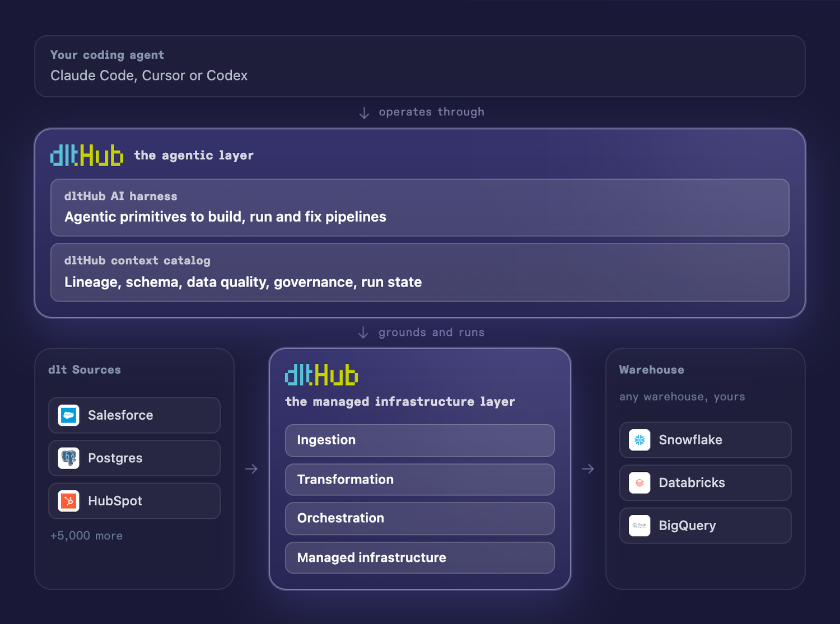Click the "Your coding agent" heading
The height and width of the screenshot is (624, 840).
(x=107, y=55)
